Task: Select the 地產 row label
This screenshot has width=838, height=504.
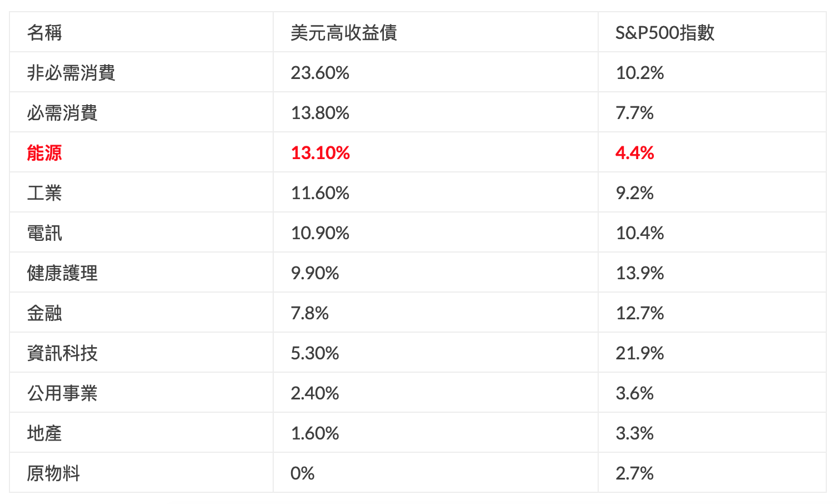Action: (x=45, y=433)
